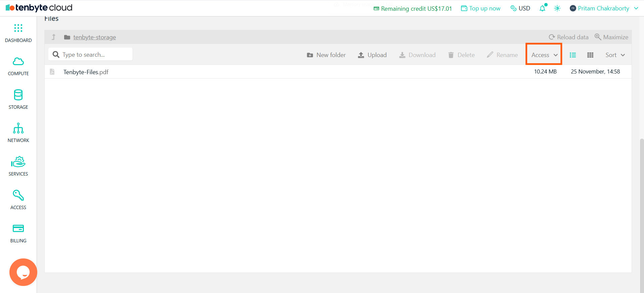Toggle the light/dark theme sun icon
644x293 pixels.
pyautogui.click(x=557, y=8)
